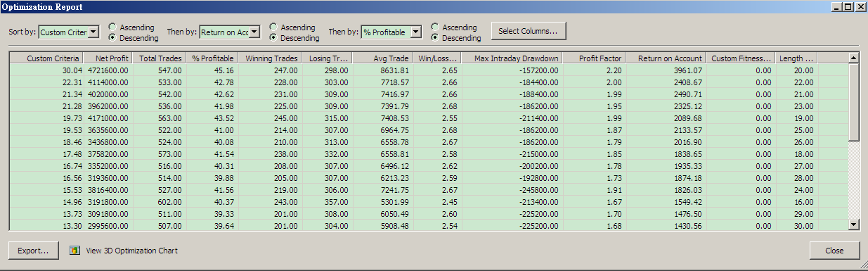Sort by Max Intraday Drawdown column header
Viewport: 868px width, 271px height.
(x=512, y=58)
